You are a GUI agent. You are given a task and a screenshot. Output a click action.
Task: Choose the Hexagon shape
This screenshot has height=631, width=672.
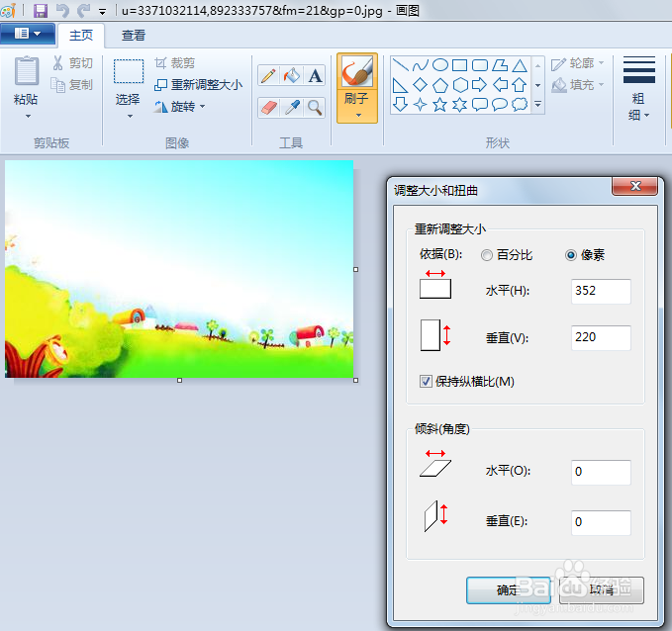pyautogui.click(x=460, y=85)
